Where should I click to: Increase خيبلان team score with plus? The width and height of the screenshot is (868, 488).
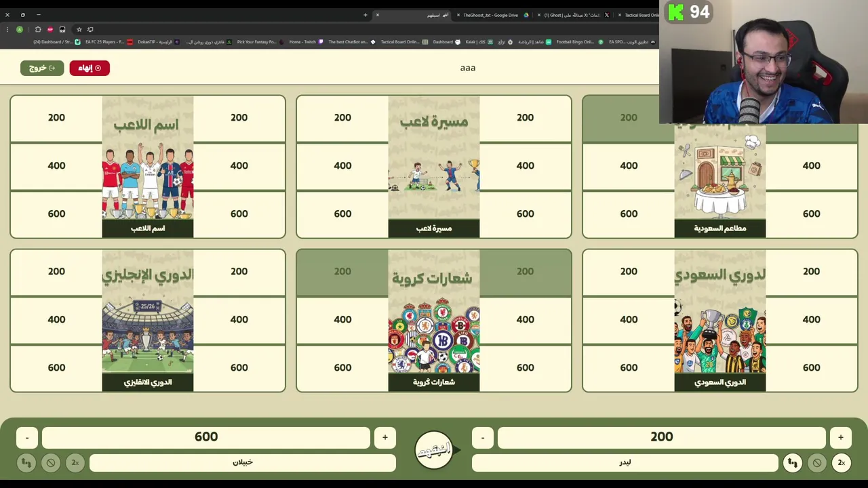point(385,438)
